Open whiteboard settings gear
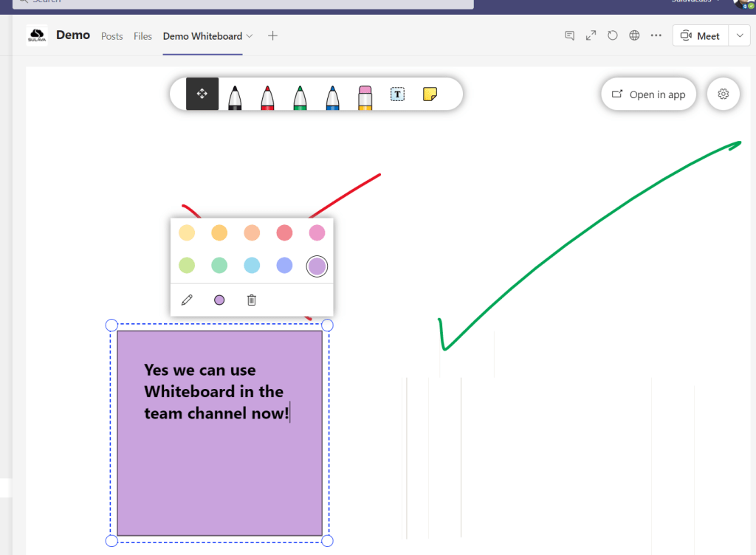 724,94
